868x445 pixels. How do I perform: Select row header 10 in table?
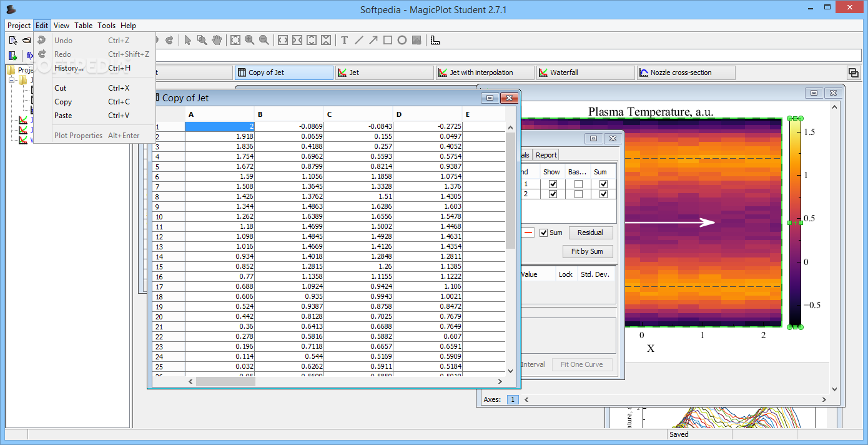169,216
